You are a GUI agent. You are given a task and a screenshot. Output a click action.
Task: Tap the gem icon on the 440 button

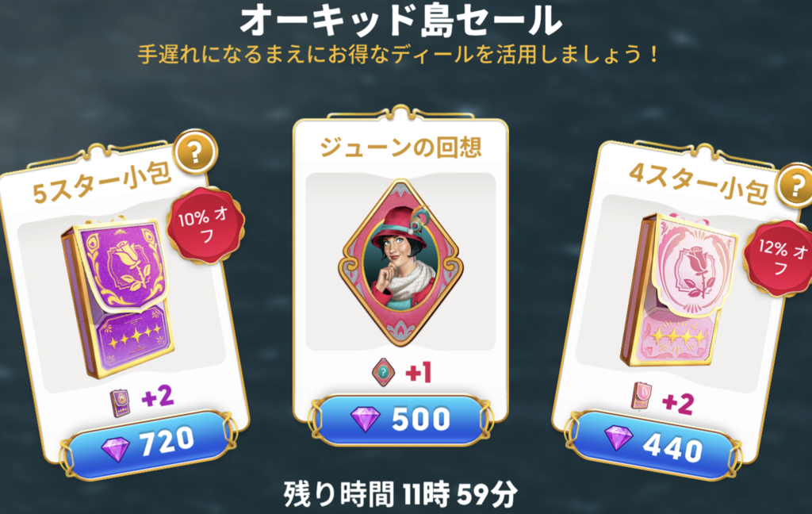[x=619, y=438]
